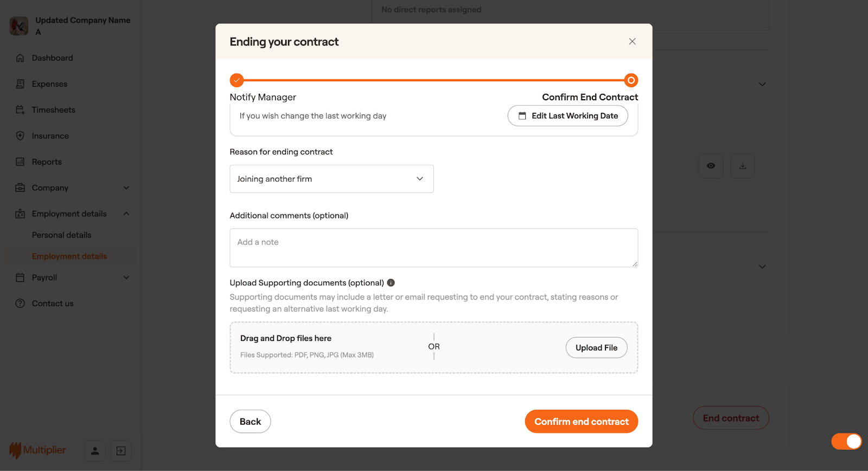Viewport: 868px width, 471px height.
Task: Toggle the orange switch at bottom right
Action: point(846,442)
